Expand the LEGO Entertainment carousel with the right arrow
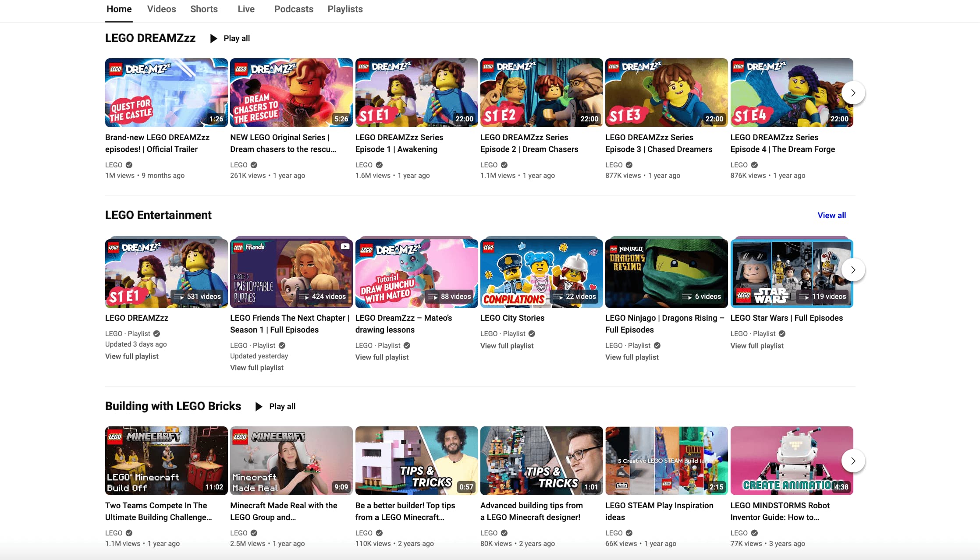The height and width of the screenshot is (560, 980). pyautogui.click(x=853, y=270)
